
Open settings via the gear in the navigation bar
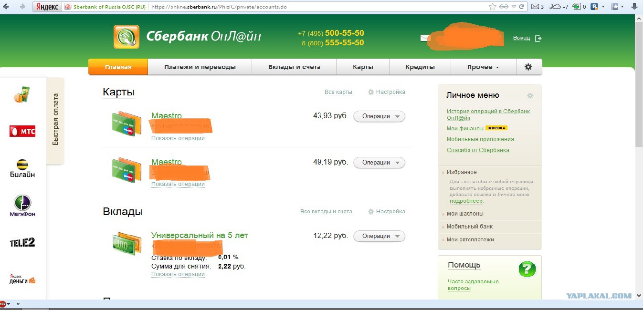(x=528, y=67)
